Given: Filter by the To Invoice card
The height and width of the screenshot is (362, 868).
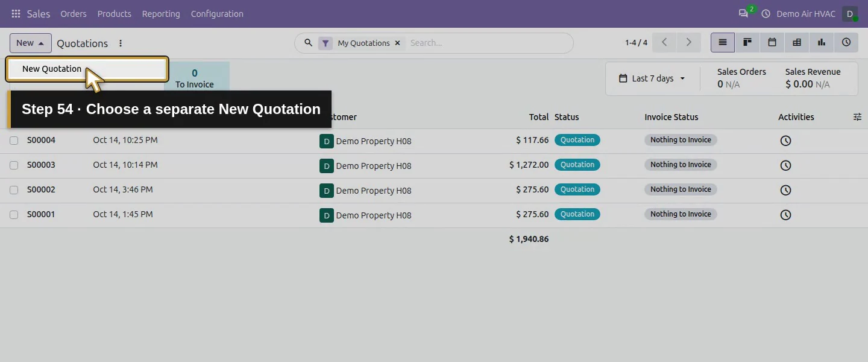Looking at the screenshot, I should (195, 78).
